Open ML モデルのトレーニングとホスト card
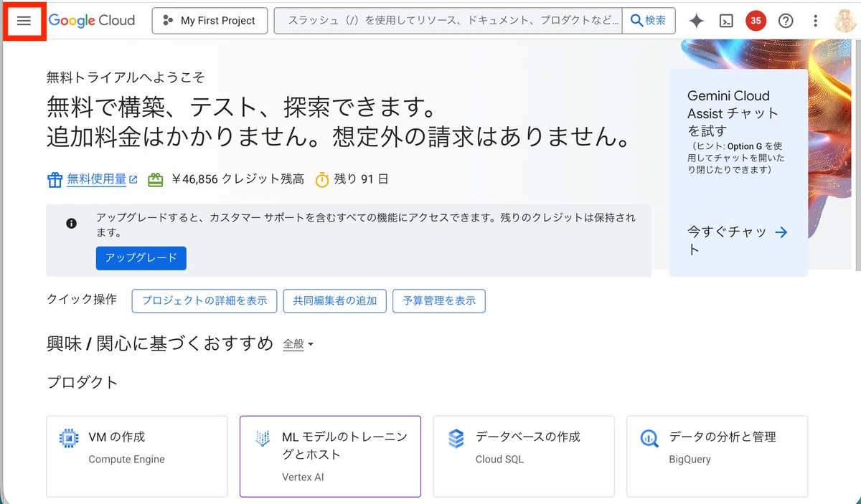 pyautogui.click(x=330, y=456)
